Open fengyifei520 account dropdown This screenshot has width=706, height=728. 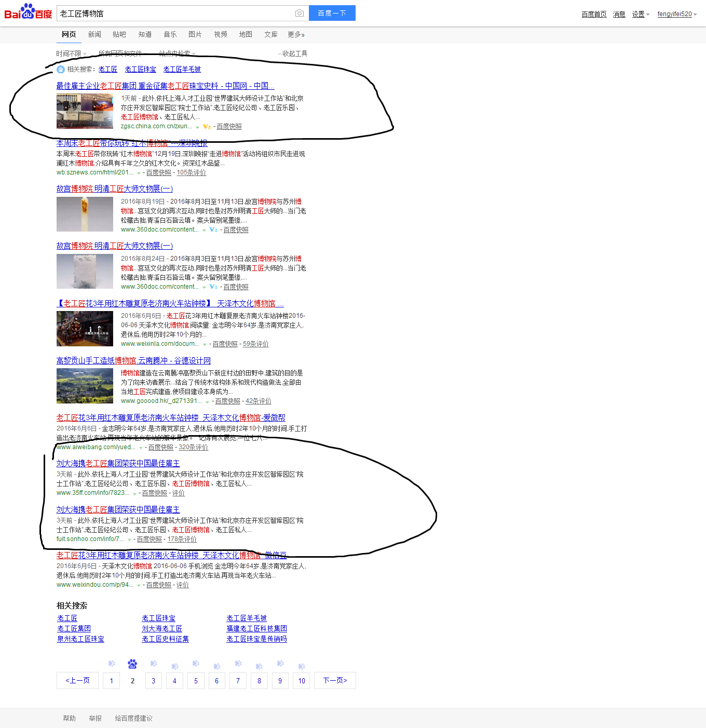[677, 14]
